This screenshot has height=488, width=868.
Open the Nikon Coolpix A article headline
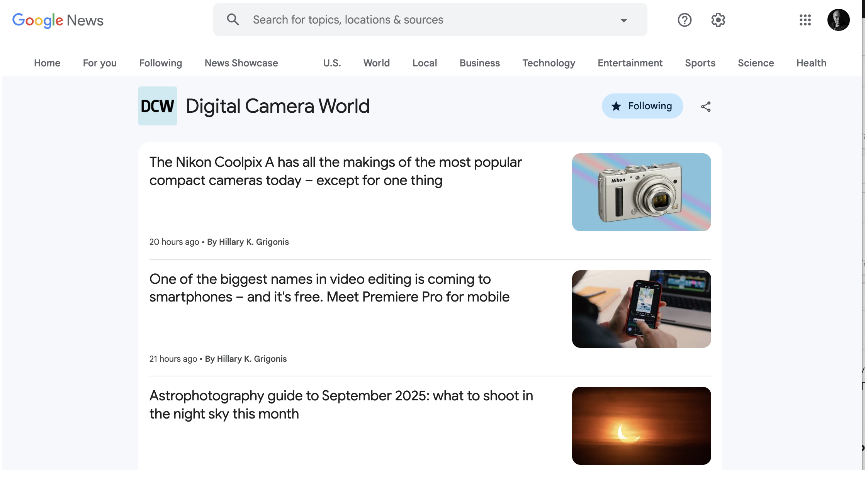tap(335, 171)
